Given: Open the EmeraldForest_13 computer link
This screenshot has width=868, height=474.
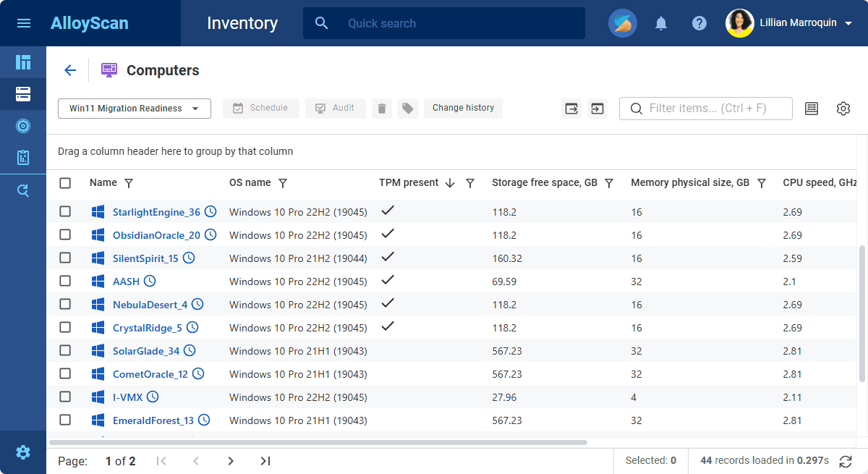Looking at the screenshot, I should point(153,420).
